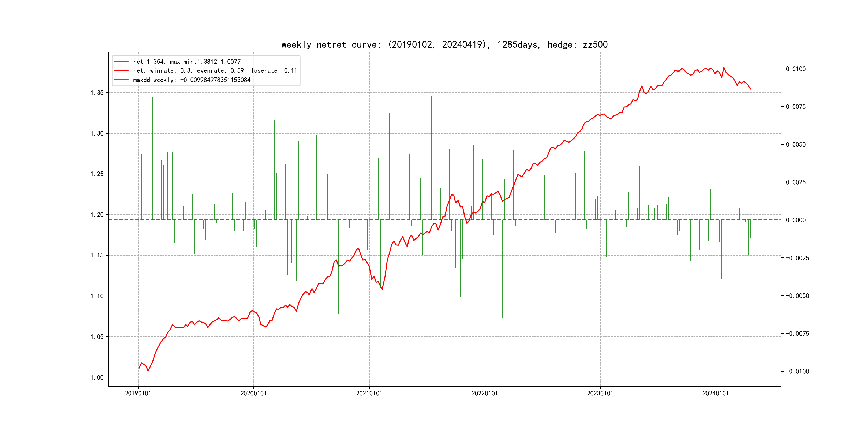Viewport: 868px width, 434px height.
Task: Click the 20240101 x-axis label
Action: pyautogui.click(x=715, y=393)
